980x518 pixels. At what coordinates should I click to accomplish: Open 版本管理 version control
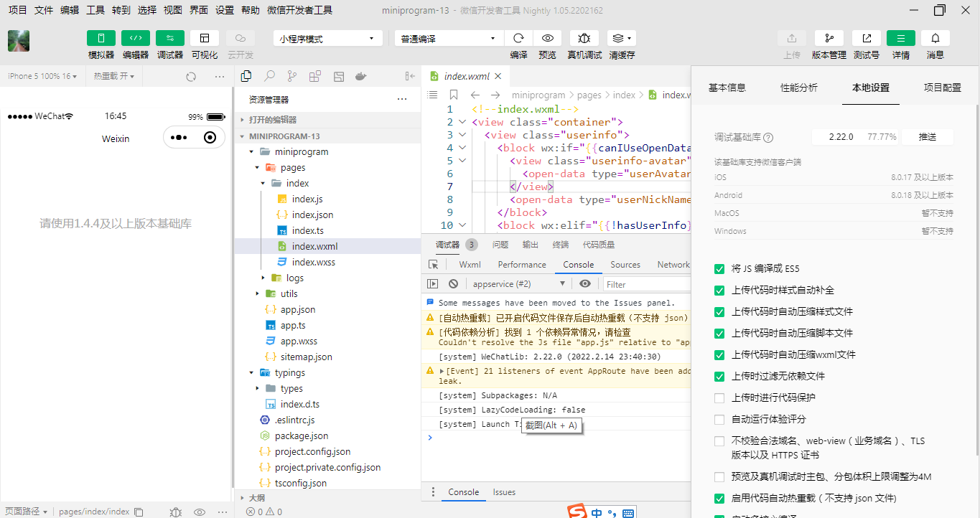829,38
